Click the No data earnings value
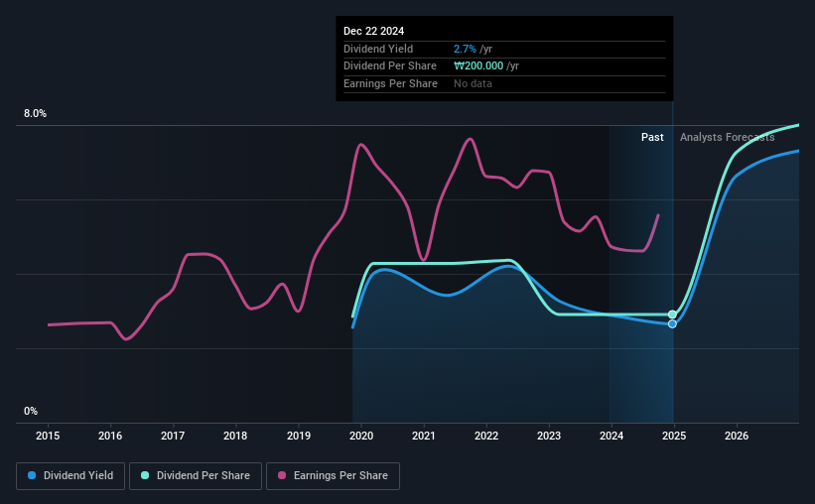Screen dimensions: 815x504 click(473, 83)
